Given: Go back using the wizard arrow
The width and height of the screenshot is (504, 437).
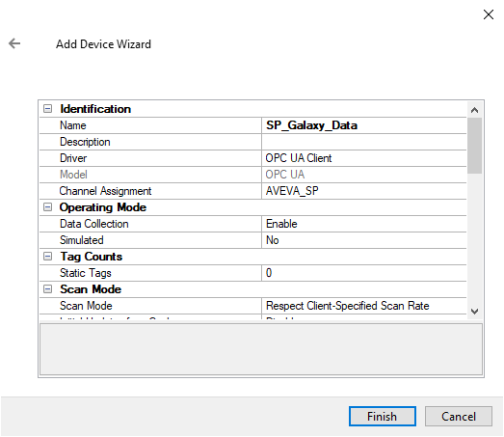Looking at the screenshot, I should coord(14,43).
